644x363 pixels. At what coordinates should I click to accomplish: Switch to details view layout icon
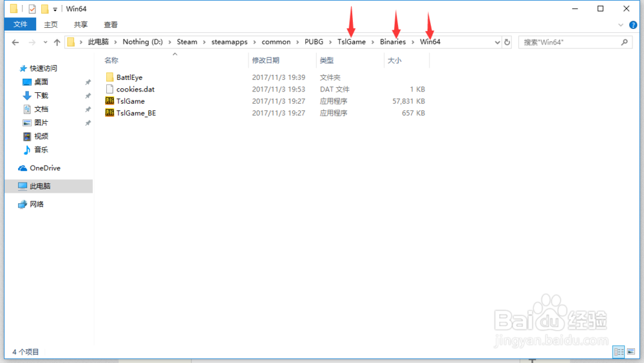pyautogui.click(x=618, y=351)
